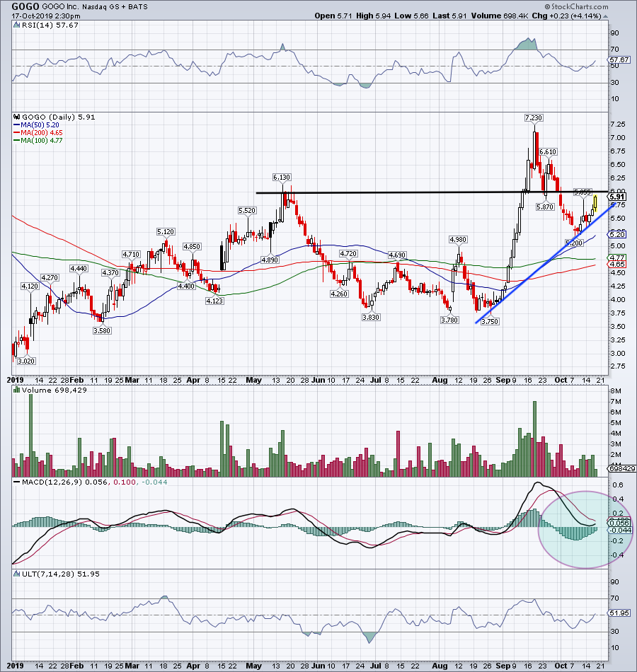Click the 'MACD(12,26,9)' panel label
The height and width of the screenshot is (672, 637).
(x=52, y=482)
